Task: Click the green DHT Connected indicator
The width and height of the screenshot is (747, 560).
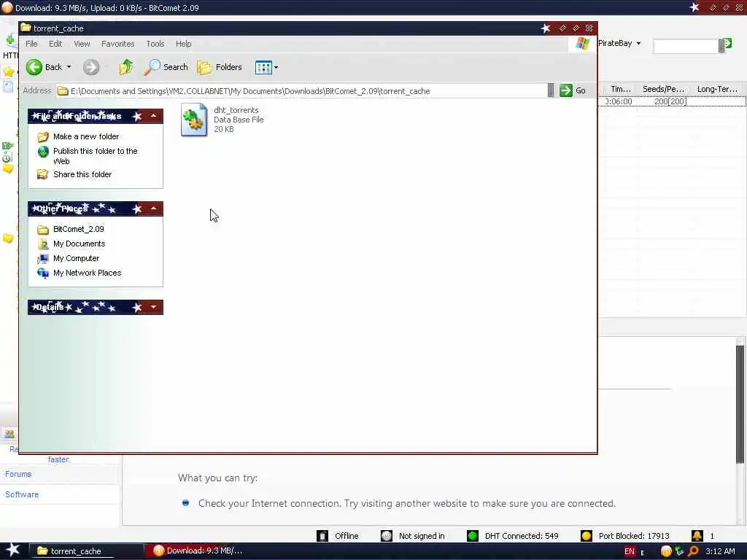Action: tap(473, 536)
